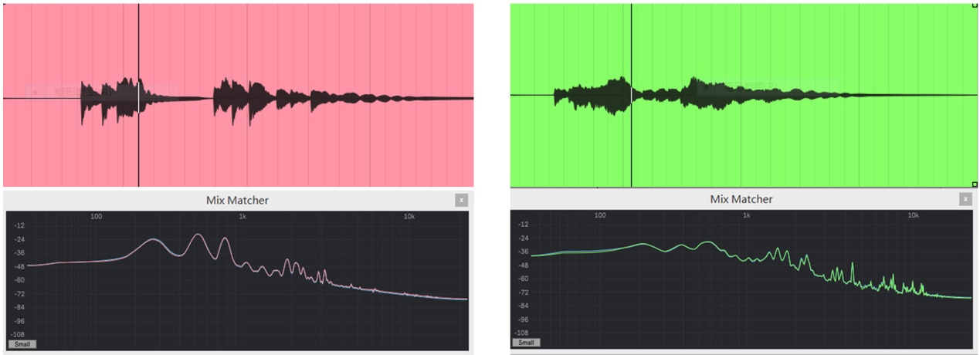Click green clip's bottom-right corner handle
The width and height of the screenshot is (980, 355).
point(975,184)
